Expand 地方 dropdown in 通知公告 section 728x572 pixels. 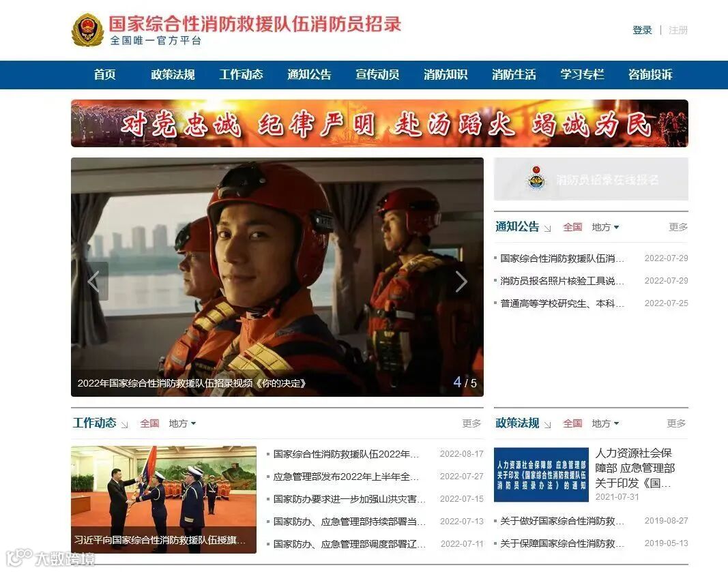coord(605,227)
